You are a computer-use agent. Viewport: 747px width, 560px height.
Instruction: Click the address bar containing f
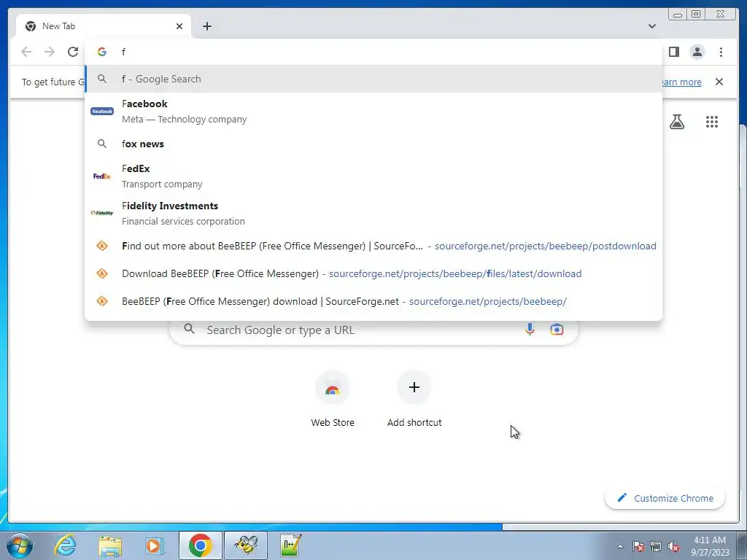tap(373, 52)
